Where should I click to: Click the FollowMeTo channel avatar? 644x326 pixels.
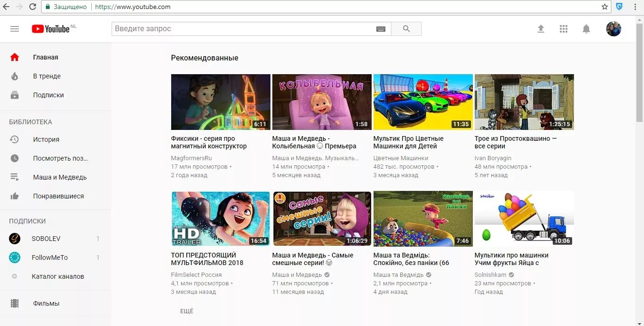(x=15, y=257)
